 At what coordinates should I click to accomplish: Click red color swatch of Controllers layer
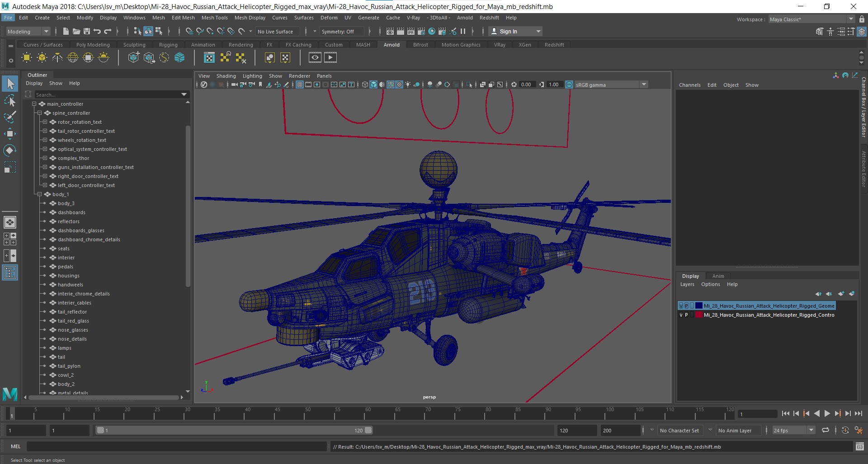click(699, 315)
